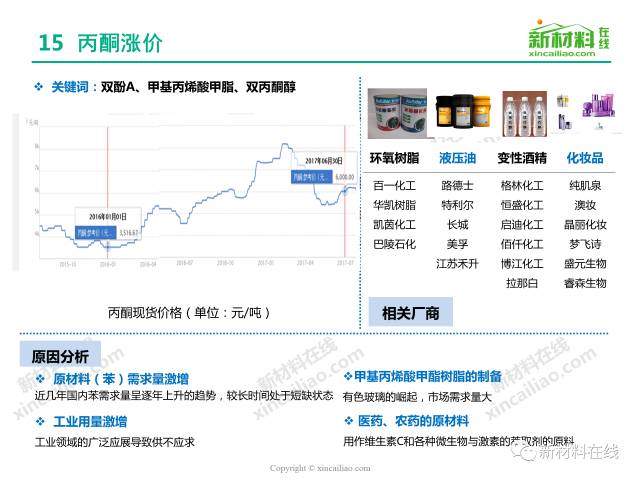Screen dimensions: 640x480
Task: Click manufacturer 百一化工
Action: [394, 186]
